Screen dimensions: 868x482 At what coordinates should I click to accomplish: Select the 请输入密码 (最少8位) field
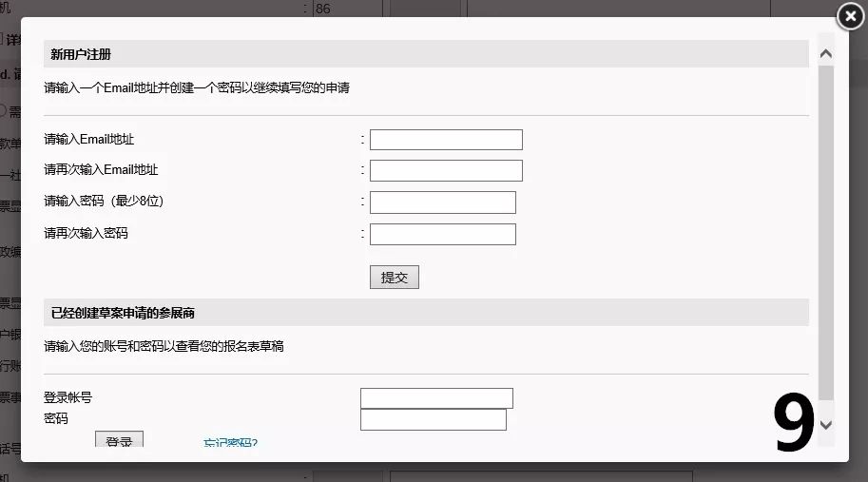(x=442, y=202)
